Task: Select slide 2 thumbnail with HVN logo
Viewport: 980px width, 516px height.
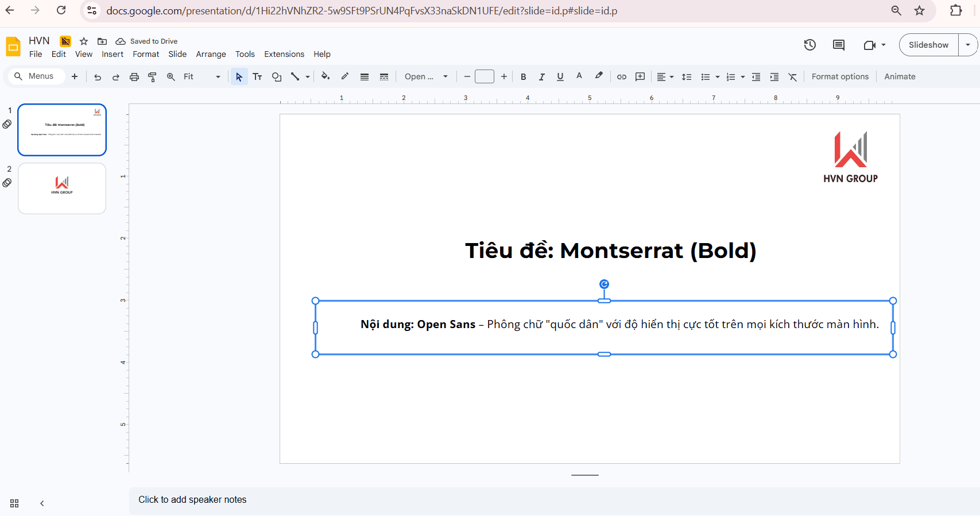Action: coord(62,188)
